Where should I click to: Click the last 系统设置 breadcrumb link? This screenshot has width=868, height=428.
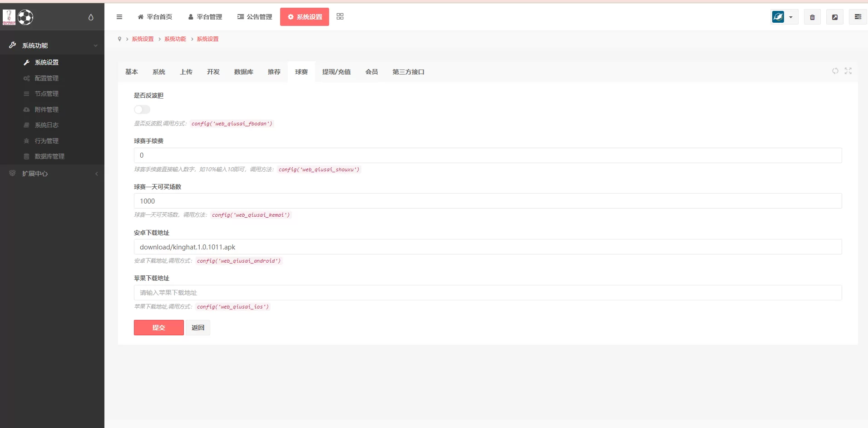point(207,39)
